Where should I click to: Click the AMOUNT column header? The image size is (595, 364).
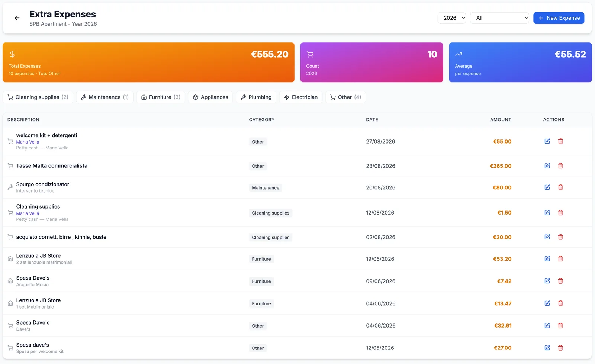point(501,120)
